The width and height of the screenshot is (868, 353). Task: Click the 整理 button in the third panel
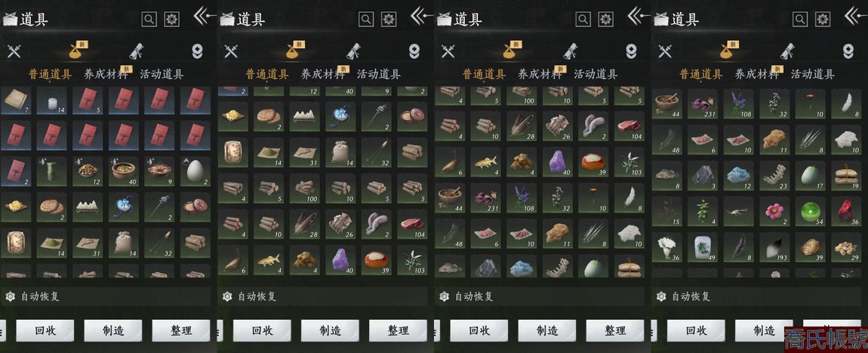pyautogui.click(x=615, y=331)
